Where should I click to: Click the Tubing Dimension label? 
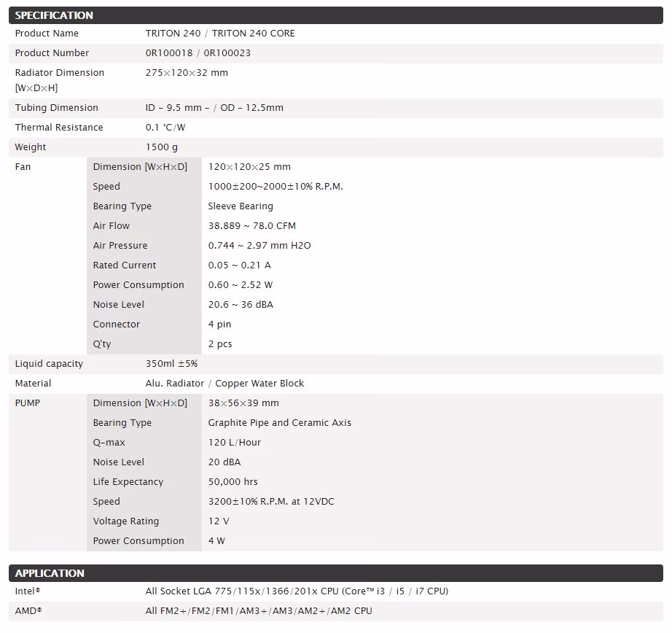click(x=57, y=108)
